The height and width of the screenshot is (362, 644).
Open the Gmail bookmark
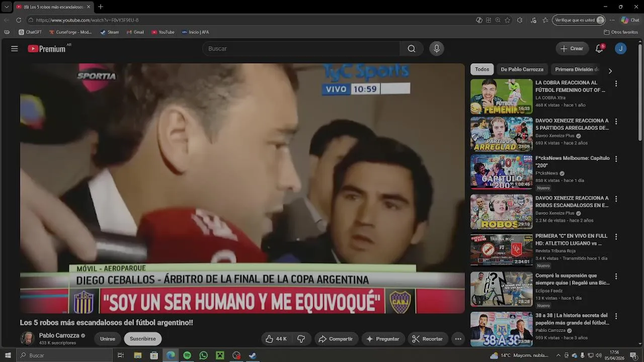point(135,32)
